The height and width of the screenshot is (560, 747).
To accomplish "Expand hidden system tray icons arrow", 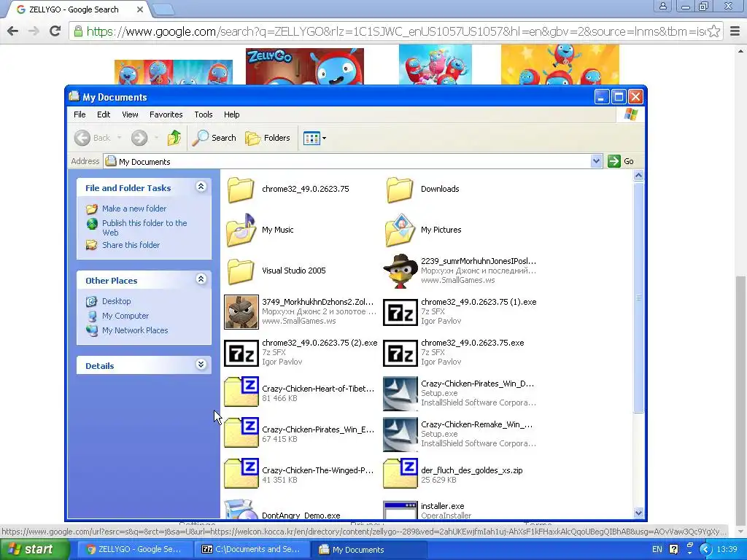I will [705, 550].
